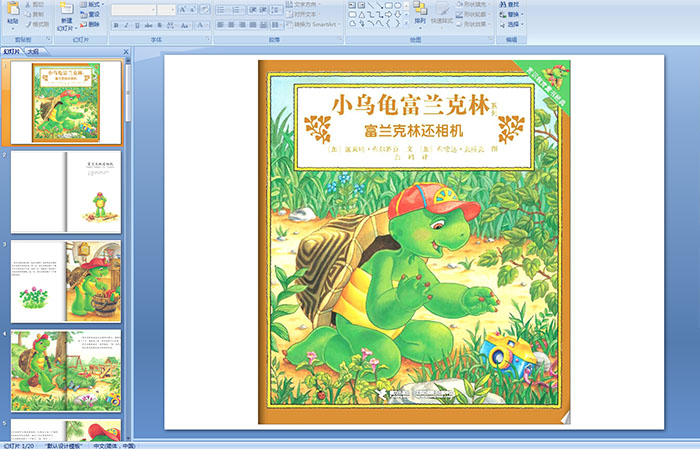
Task: Open the Shape Fill (形状填充) color menu
Action: [473, 4]
